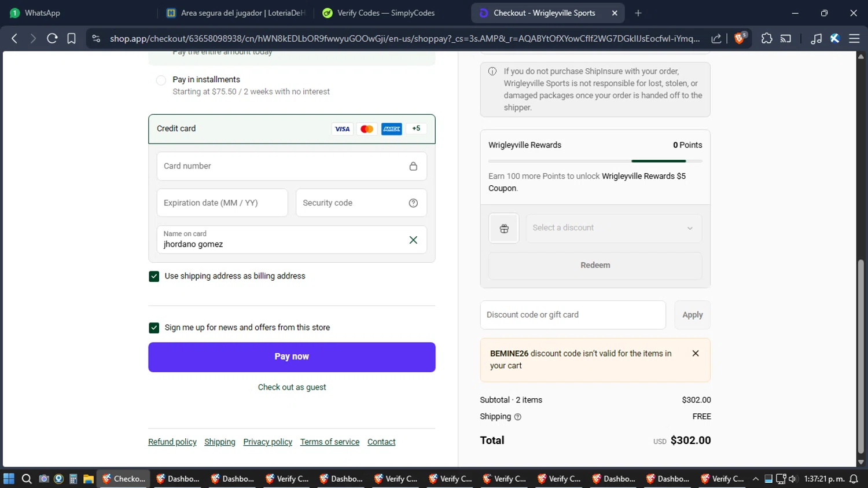
Task: Open taskbar search magnifier
Action: (x=27, y=479)
